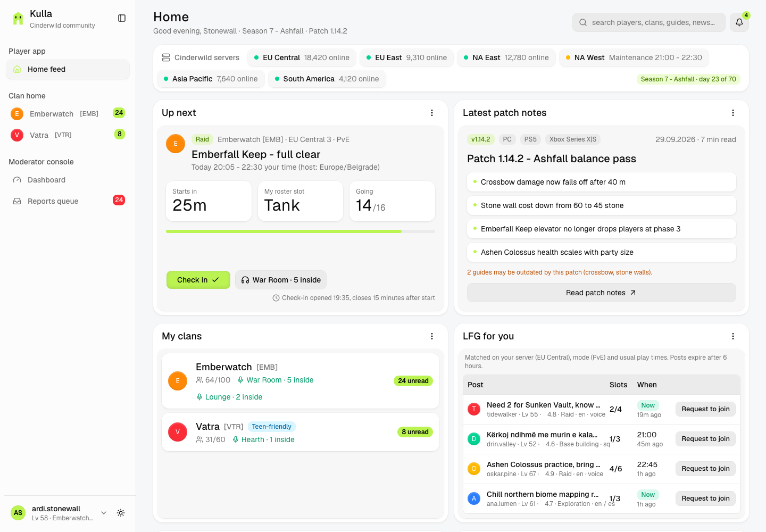Click the 8 unread badge for Vatra

[x=415, y=432]
